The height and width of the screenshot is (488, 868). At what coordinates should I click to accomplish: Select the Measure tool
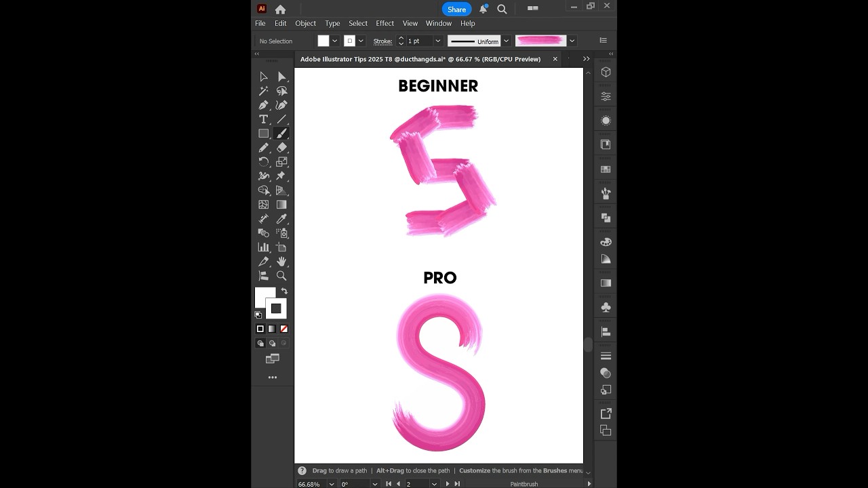(264, 219)
